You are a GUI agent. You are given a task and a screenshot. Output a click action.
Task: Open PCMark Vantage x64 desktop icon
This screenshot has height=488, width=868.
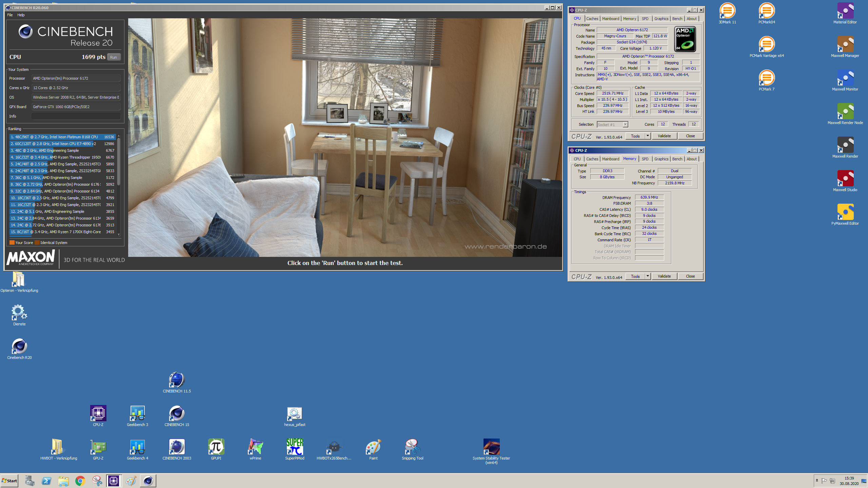pyautogui.click(x=767, y=47)
